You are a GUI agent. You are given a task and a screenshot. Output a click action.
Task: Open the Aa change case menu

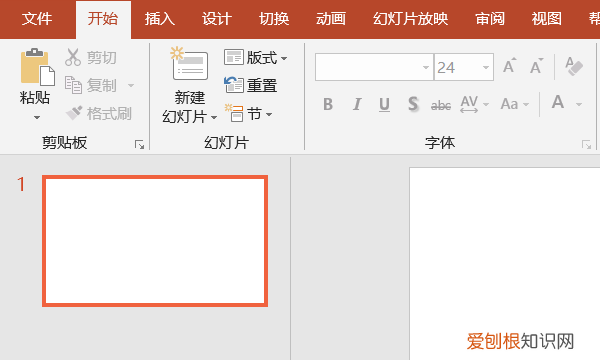click(515, 104)
